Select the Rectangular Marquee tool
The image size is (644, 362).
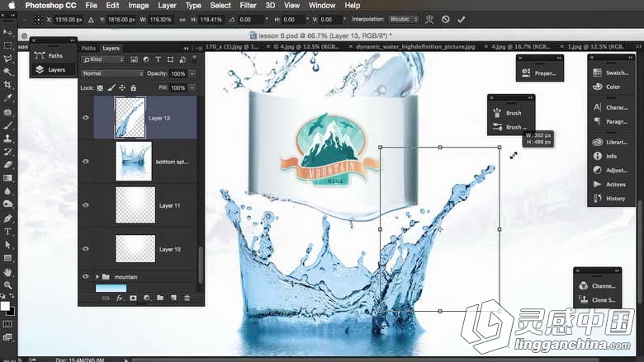pyautogui.click(x=7, y=45)
